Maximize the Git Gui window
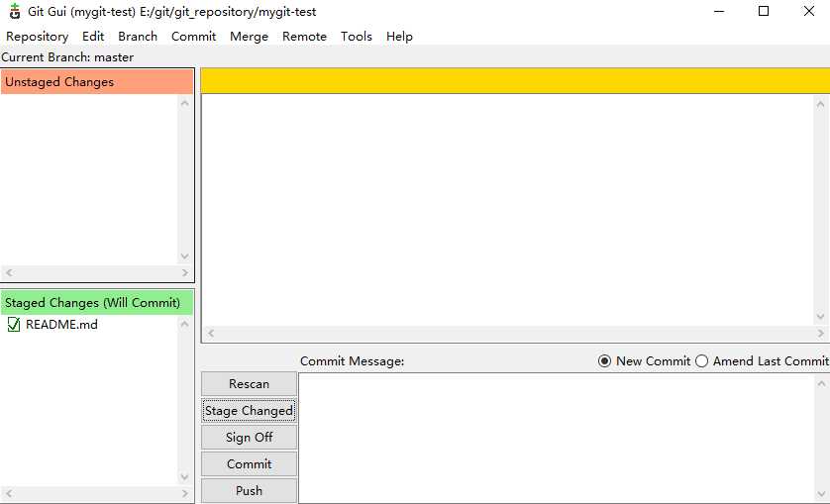 pyautogui.click(x=764, y=11)
